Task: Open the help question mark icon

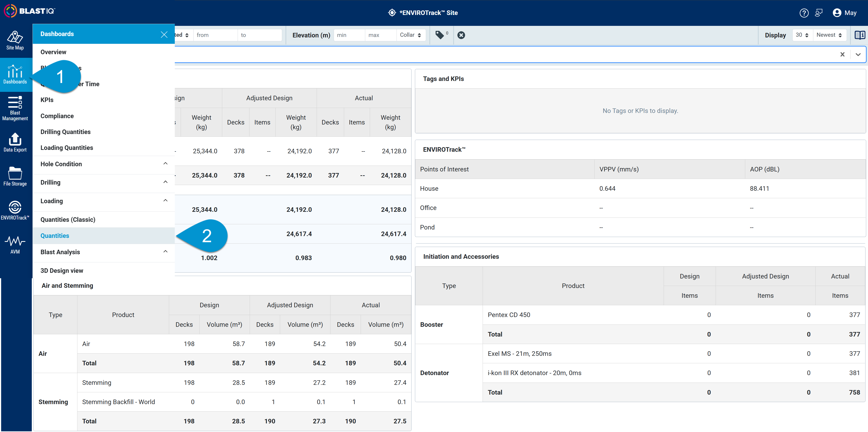Action: click(804, 13)
